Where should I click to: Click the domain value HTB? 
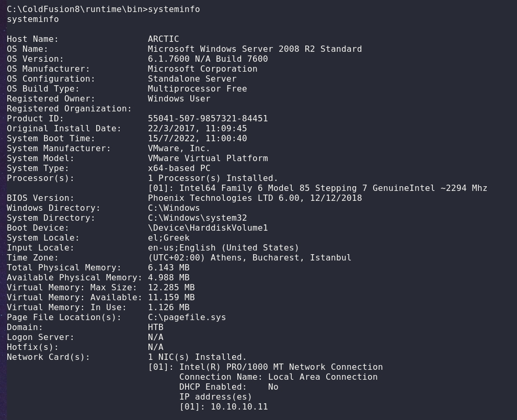[x=155, y=327]
